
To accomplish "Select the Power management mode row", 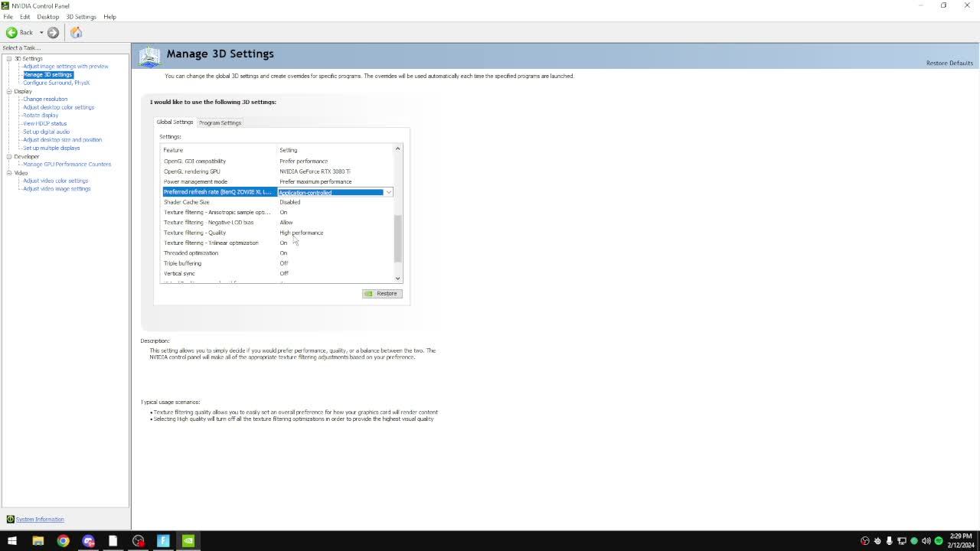I will pos(278,181).
